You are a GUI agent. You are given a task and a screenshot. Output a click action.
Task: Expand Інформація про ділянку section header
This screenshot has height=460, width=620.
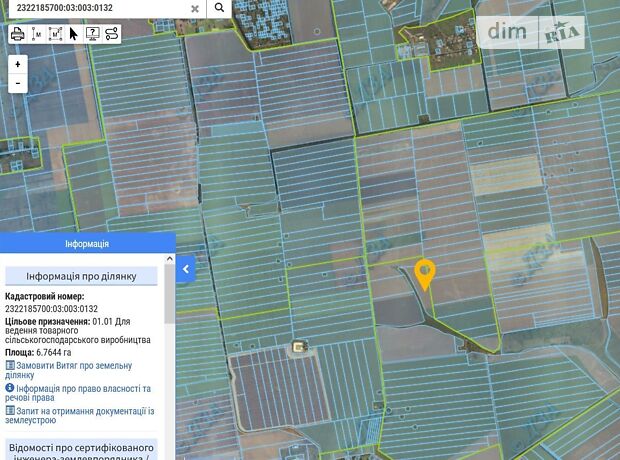(82, 276)
